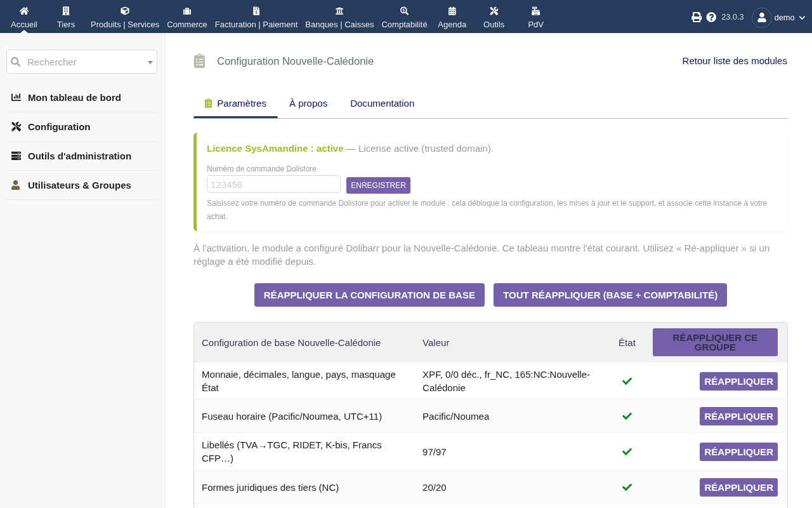Click RÉAPPLIQUER for Fuseau horaire row
The height and width of the screenshot is (508, 812).
click(738, 417)
